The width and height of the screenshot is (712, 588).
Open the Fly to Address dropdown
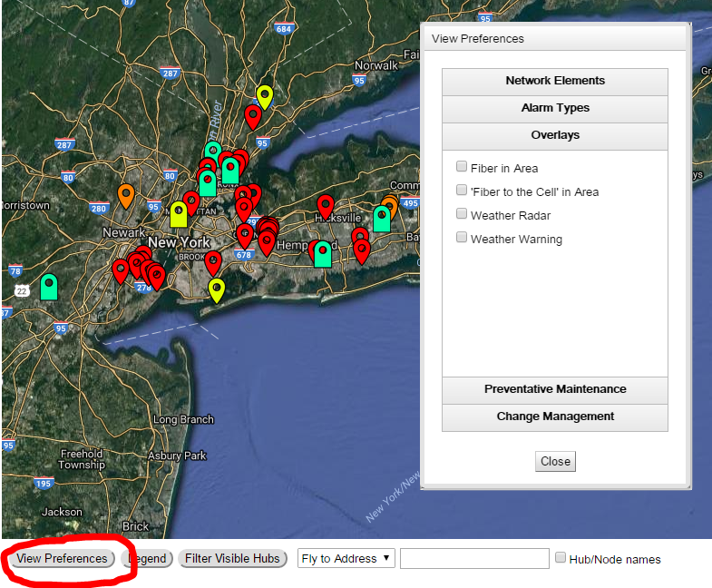click(346, 558)
